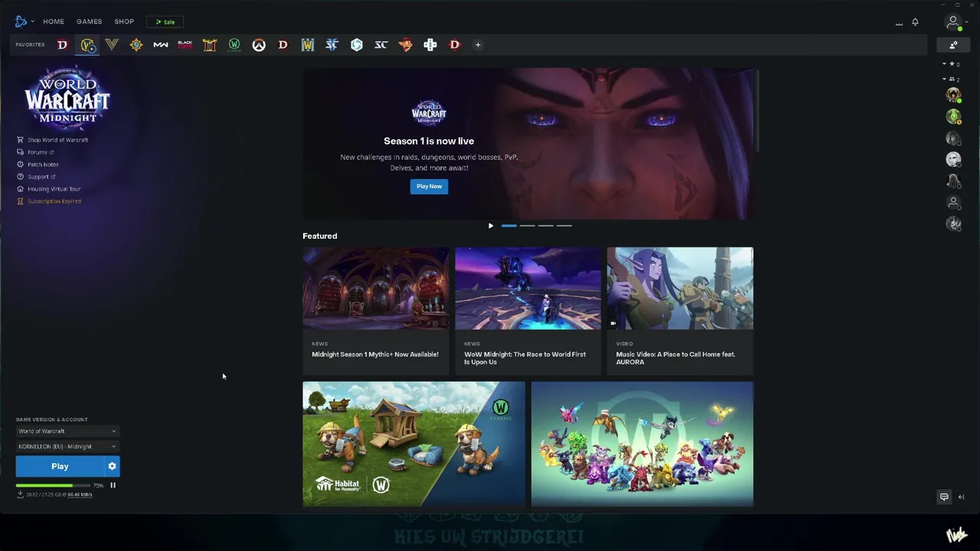Select the Diablo II orange logo icon
Viewport: 980px width, 551px height.
pyautogui.click(x=210, y=45)
